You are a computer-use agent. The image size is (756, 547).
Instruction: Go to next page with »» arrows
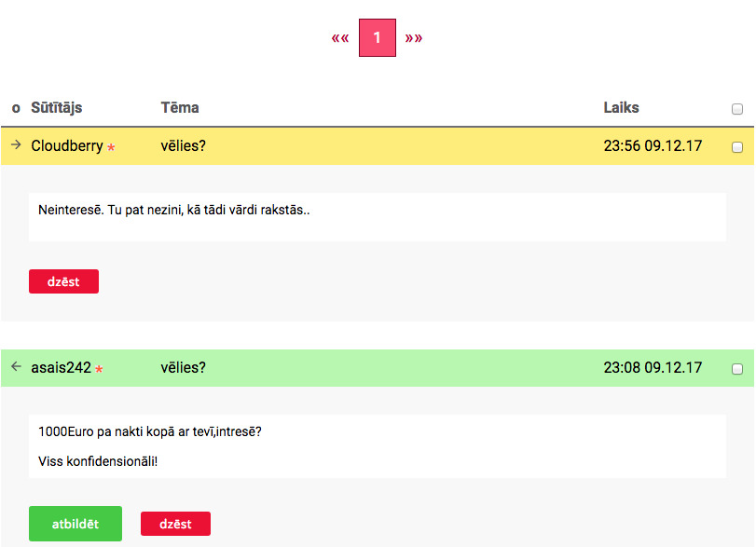coord(414,38)
